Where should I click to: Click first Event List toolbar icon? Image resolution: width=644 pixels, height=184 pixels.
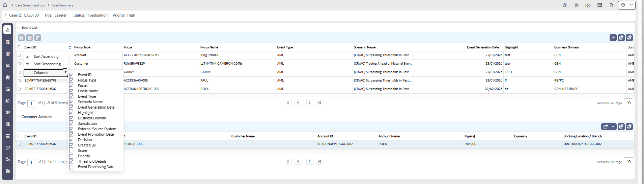21,38
